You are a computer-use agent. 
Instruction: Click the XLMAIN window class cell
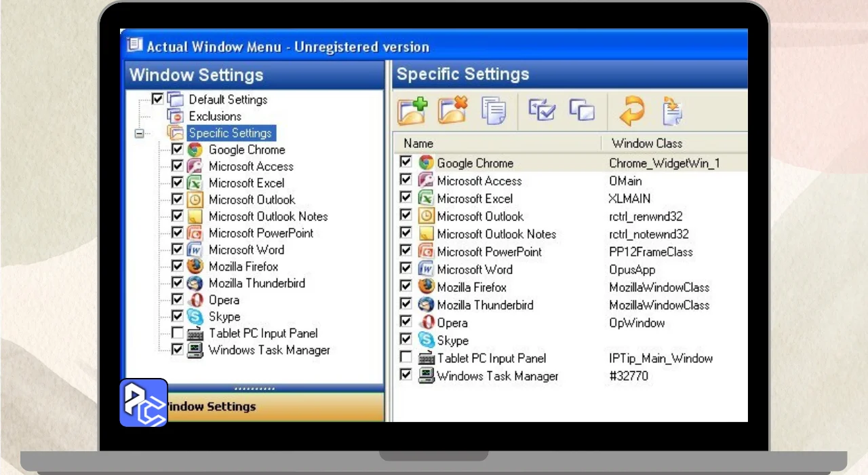pyautogui.click(x=629, y=199)
